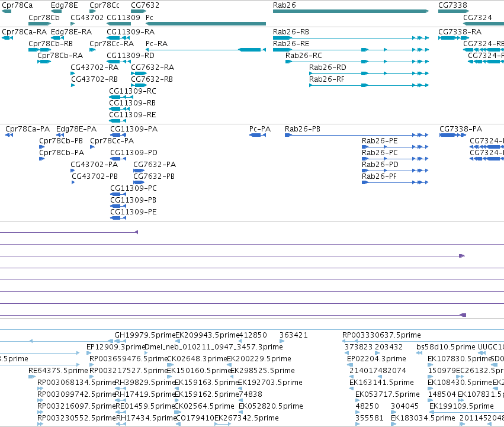Screen dimensions: 504x427
Task: Select the Cpr78Cb-RA transcript label
Action: pos(60,56)
